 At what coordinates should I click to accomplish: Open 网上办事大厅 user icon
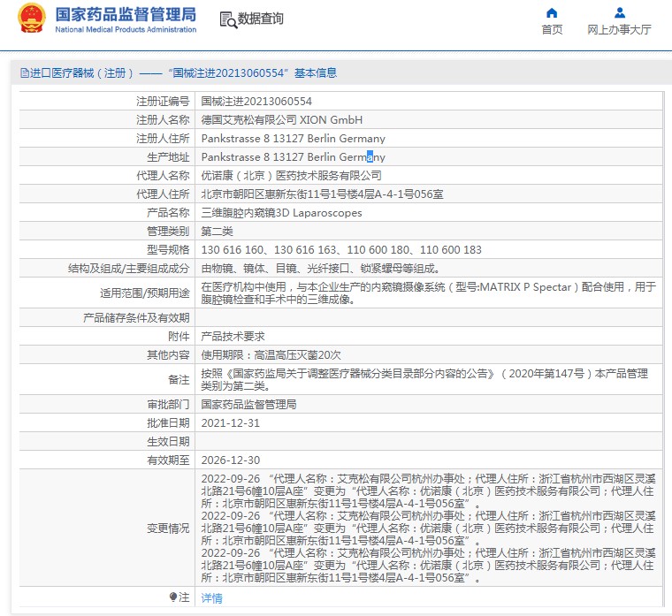point(619,13)
